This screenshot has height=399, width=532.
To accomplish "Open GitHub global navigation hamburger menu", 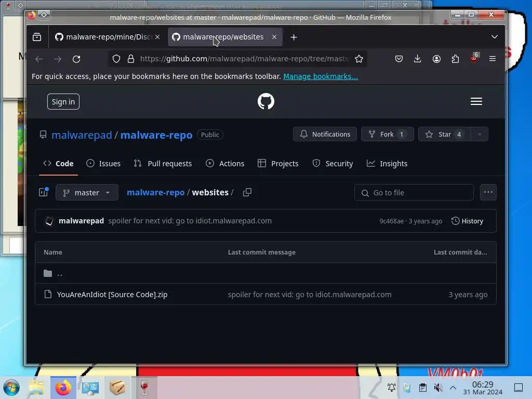I will coord(476,101).
